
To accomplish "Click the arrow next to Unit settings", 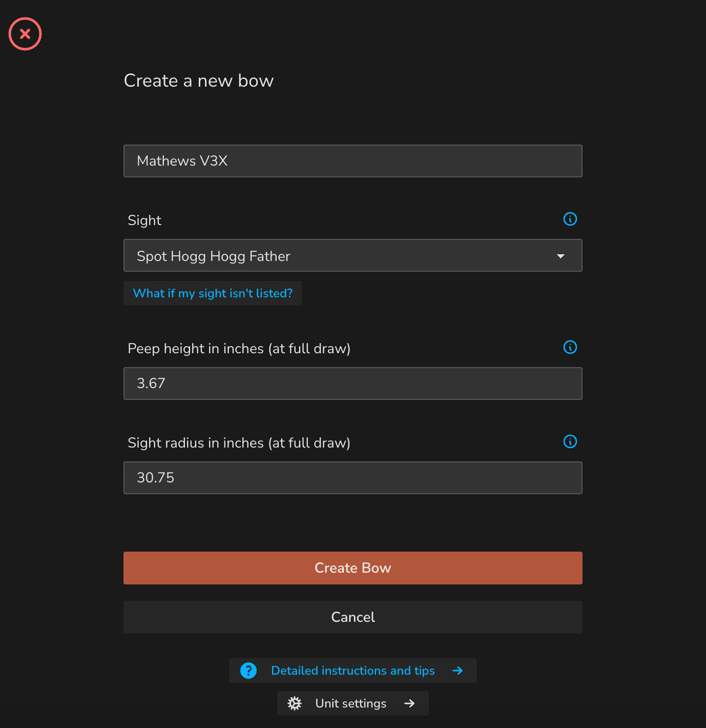I will coord(409,703).
